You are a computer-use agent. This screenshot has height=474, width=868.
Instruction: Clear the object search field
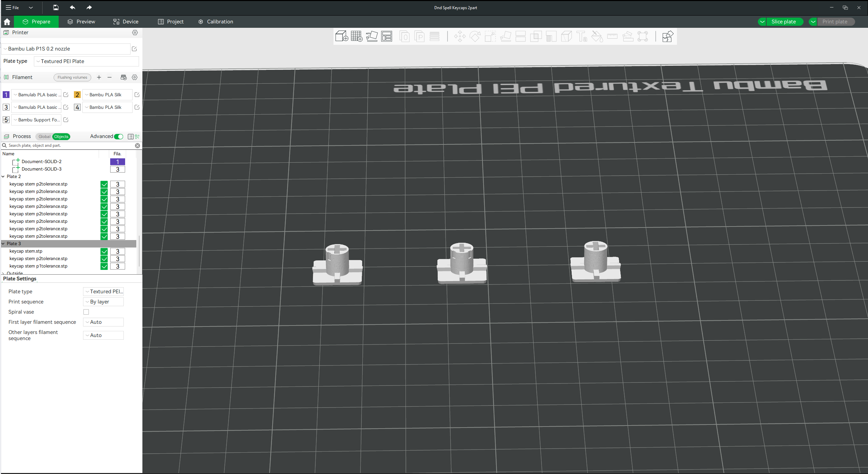pyautogui.click(x=138, y=145)
